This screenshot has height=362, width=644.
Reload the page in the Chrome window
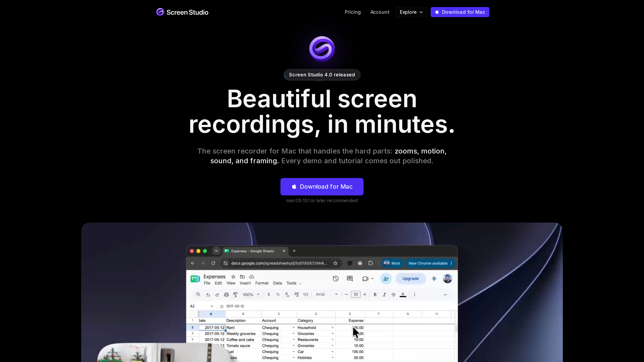pyautogui.click(x=213, y=263)
